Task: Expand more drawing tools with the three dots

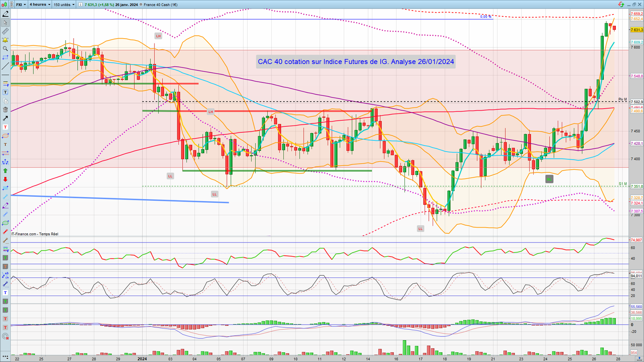Action: [x=5, y=356]
